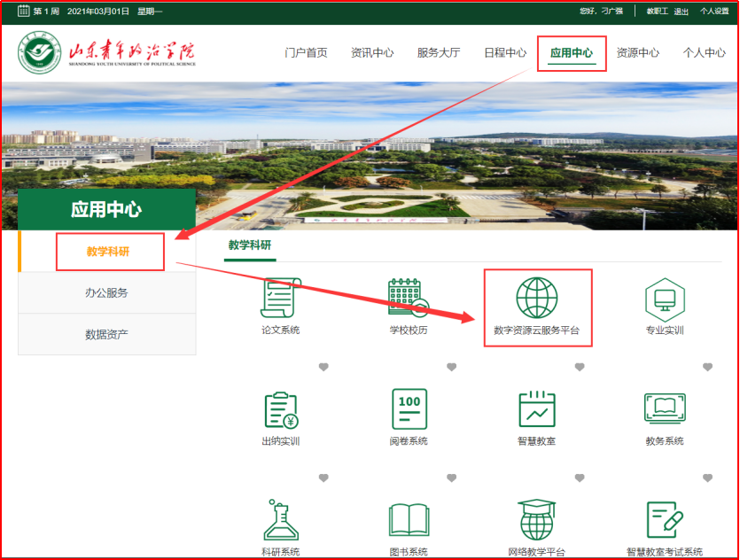
Task: Open the 学校校历 calendar icon
Action: [408, 299]
